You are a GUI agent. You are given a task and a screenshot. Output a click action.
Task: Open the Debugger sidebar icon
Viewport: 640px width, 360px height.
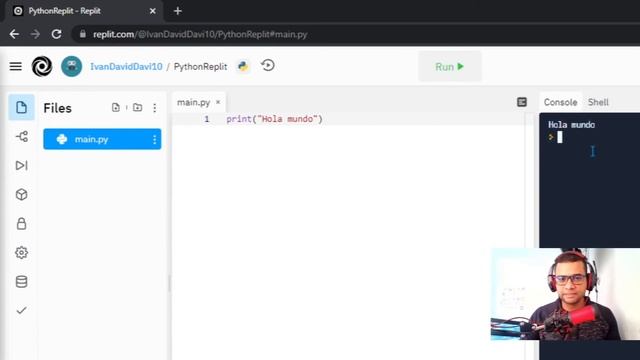pyautogui.click(x=21, y=165)
